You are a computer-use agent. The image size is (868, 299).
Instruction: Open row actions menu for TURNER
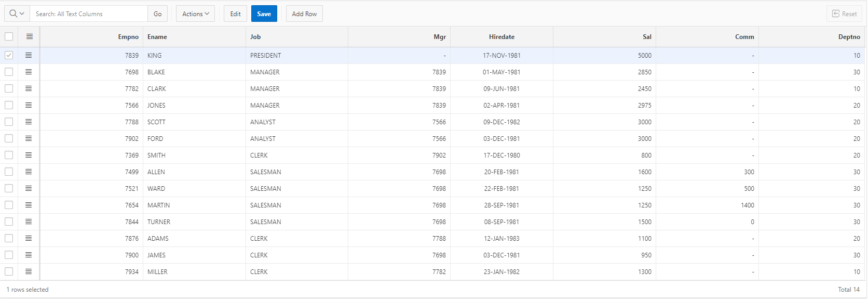pos(29,222)
